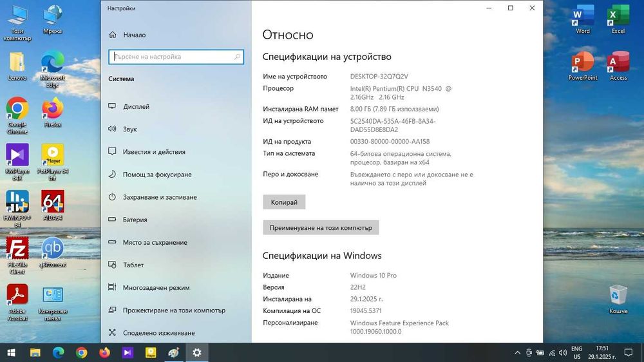Select 8,00 ГБ RAM value text

click(x=394, y=109)
